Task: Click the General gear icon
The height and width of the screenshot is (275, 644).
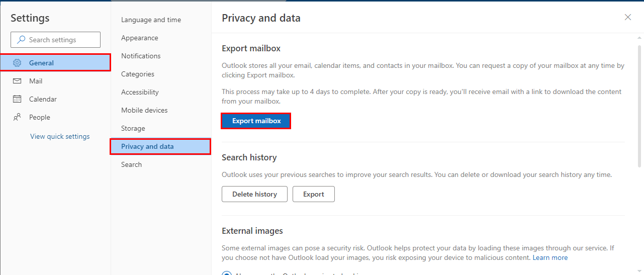Action: (x=17, y=63)
